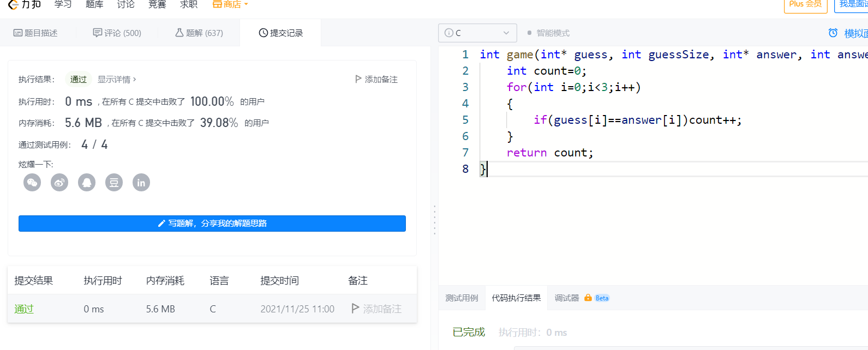Click the 2021/11/25 11:00 submission time
The height and width of the screenshot is (350, 868).
click(x=297, y=309)
